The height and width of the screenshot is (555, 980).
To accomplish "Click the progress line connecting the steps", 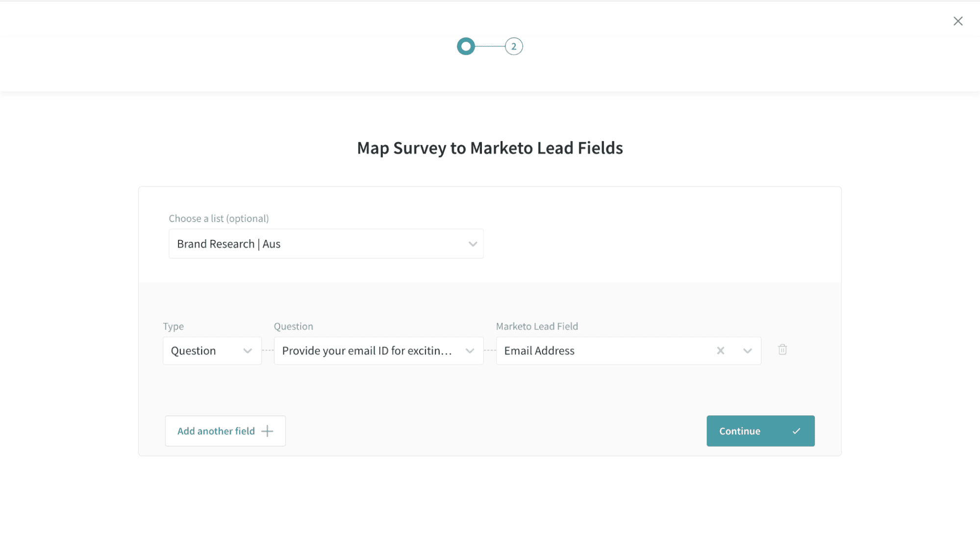I will pyautogui.click(x=490, y=47).
